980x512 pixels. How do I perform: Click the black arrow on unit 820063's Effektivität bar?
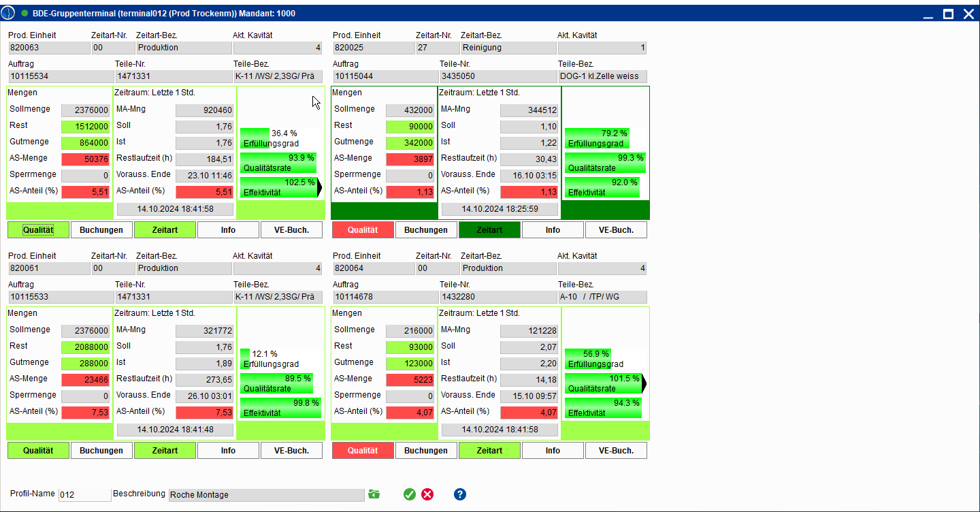319,187
